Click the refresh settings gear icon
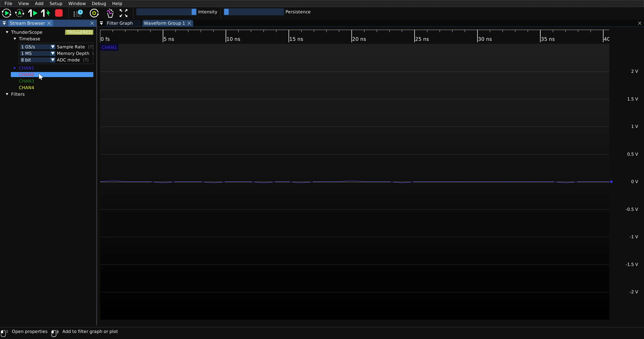The width and height of the screenshot is (644, 339). click(94, 13)
